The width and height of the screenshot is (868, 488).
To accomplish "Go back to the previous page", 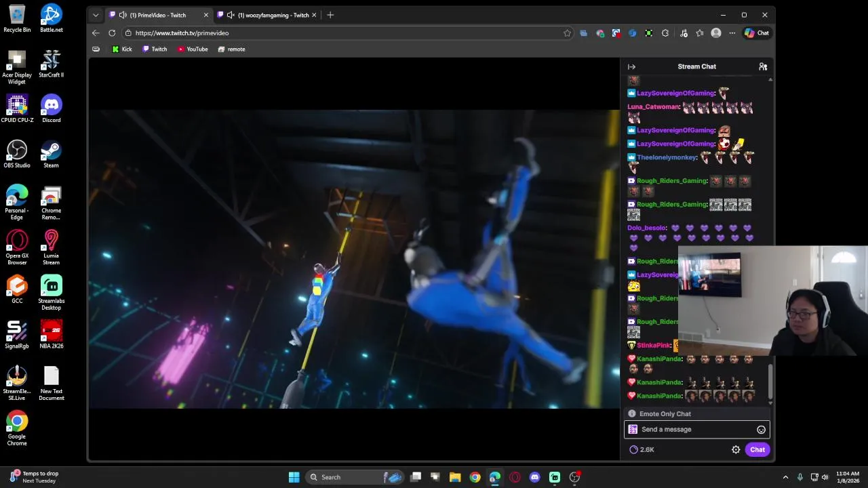I will coord(96,33).
